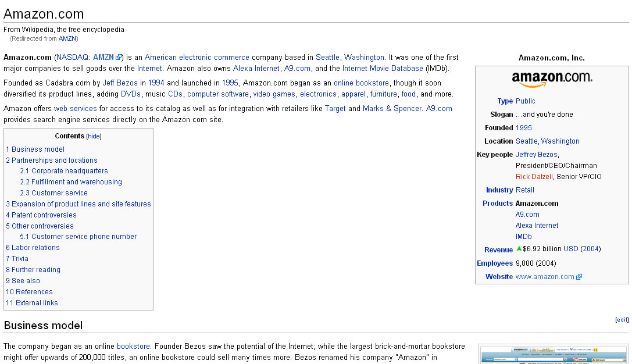Click Jeffrey Bezos in Key people
The width and height of the screenshot is (632, 364).
click(536, 155)
